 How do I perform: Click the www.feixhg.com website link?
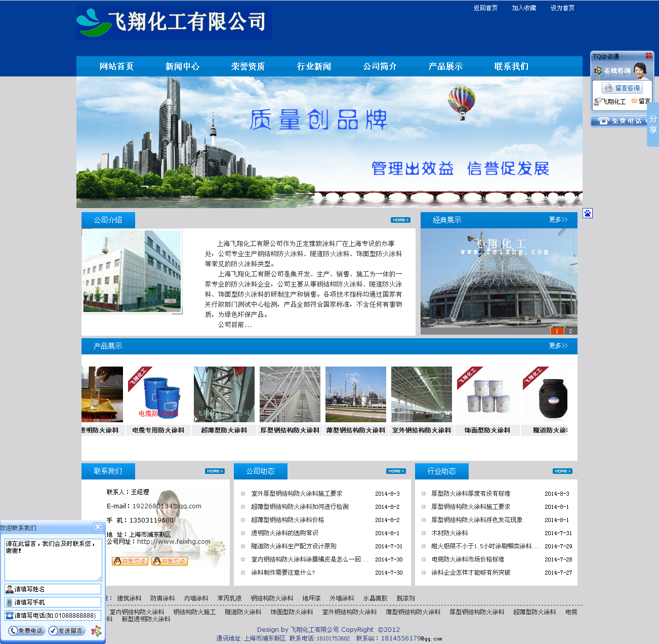(174, 541)
